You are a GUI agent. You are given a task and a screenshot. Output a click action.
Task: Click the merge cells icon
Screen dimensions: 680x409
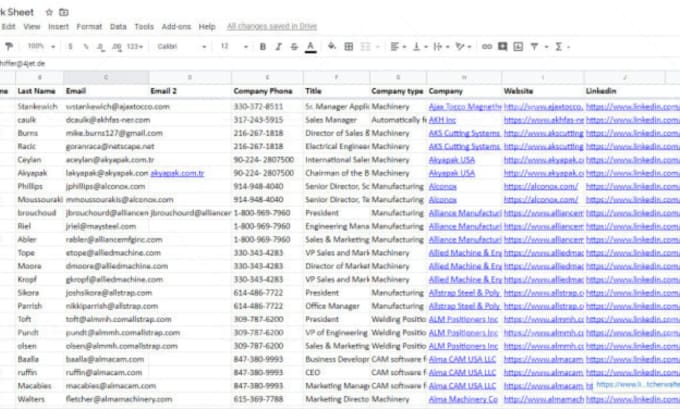click(x=366, y=46)
